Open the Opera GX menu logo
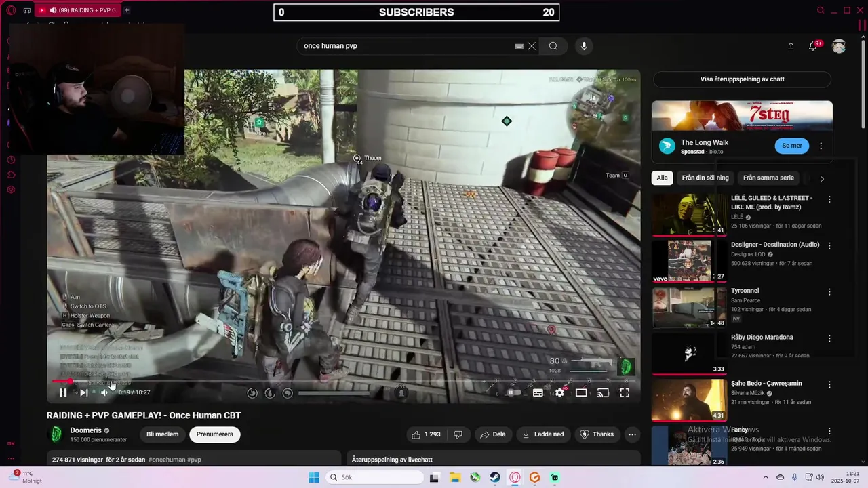 click(11, 10)
